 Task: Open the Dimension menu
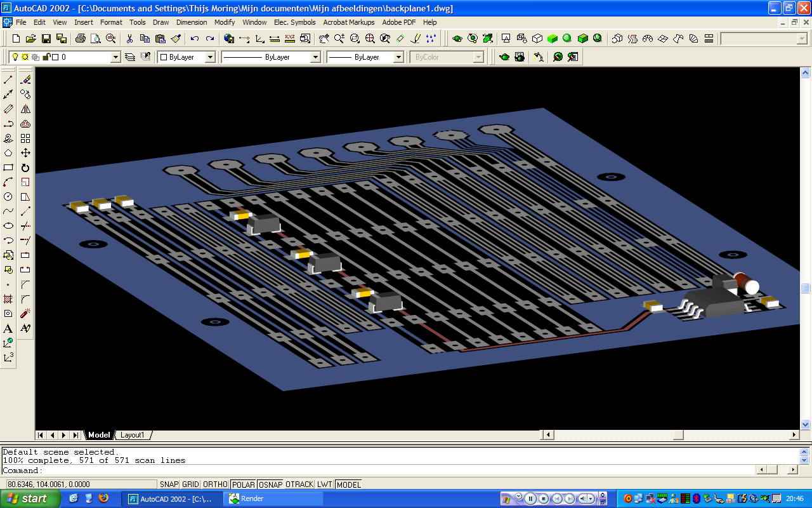192,22
